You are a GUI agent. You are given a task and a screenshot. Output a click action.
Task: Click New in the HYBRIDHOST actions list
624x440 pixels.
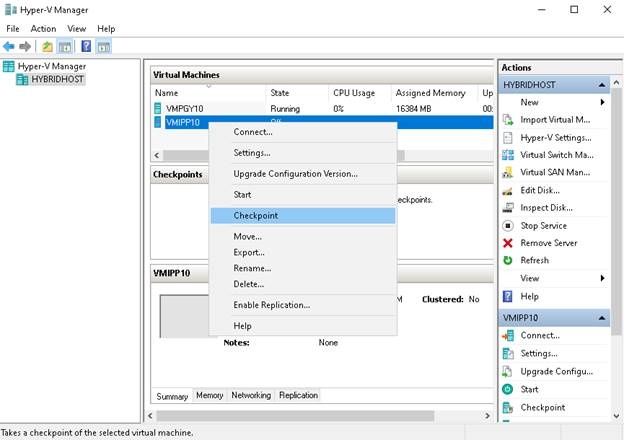click(529, 102)
